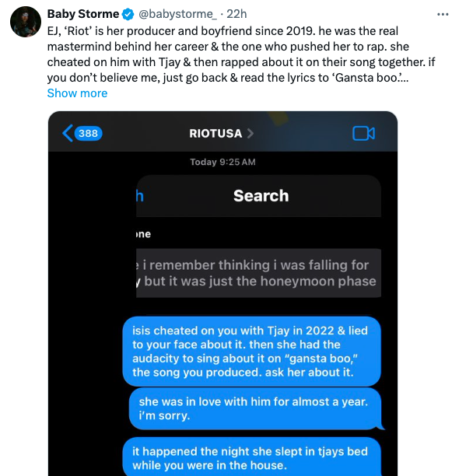459x476 pixels.
Task: Open the attached iMessage screenshot image
Action: pyautogui.click(x=222, y=293)
